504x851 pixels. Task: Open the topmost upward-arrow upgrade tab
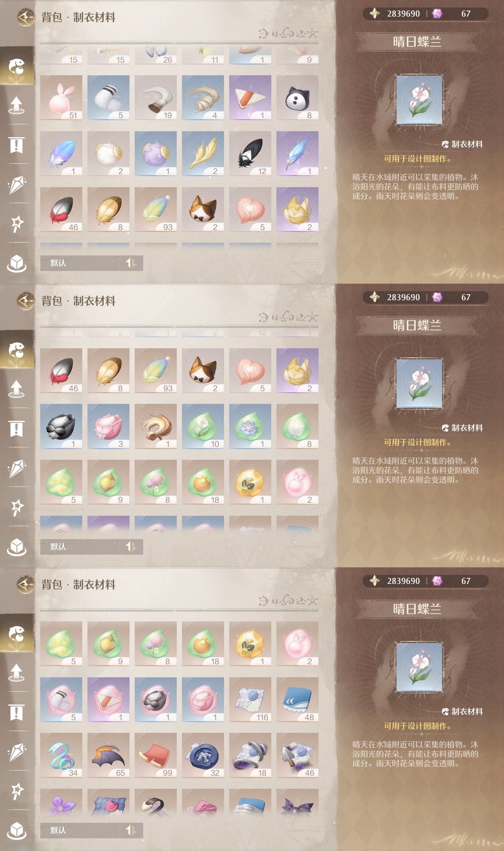click(x=17, y=105)
